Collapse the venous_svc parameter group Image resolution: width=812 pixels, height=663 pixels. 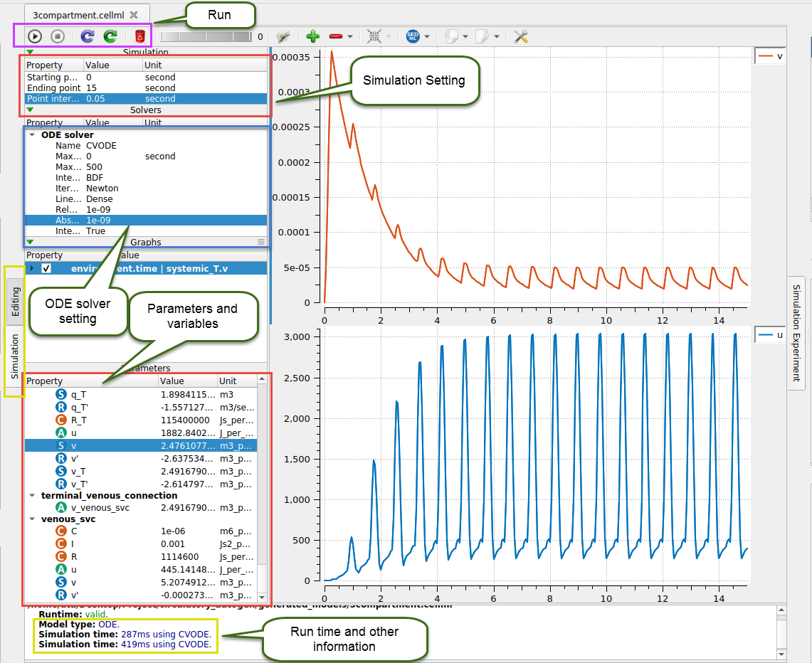coord(32,519)
